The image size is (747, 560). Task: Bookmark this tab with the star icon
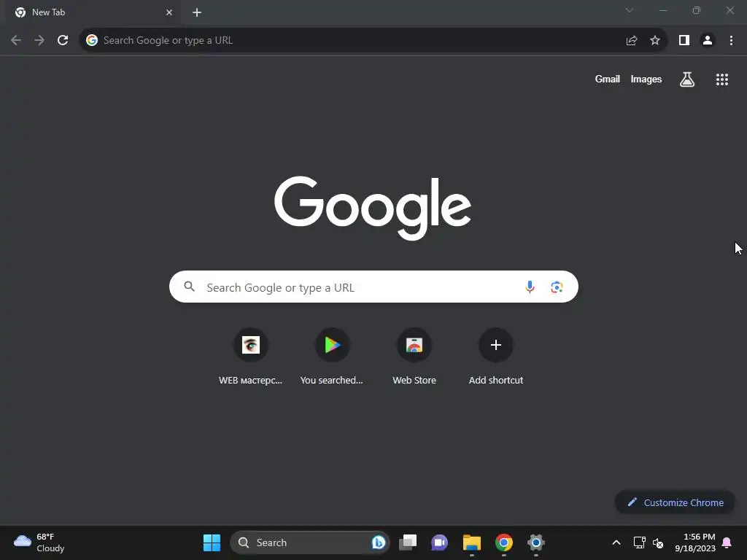click(655, 41)
